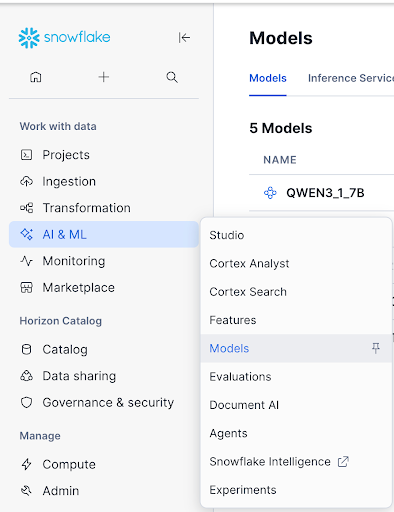Open Transformation in sidebar
Image resolution: width=394 pixels, height=512 pixels.
[104, 208]
